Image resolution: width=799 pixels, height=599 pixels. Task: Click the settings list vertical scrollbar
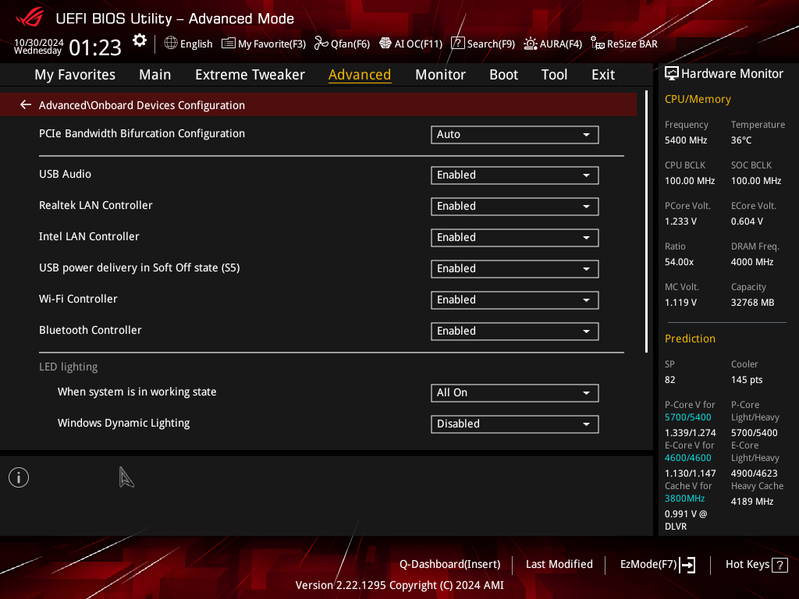coord(647,222)
